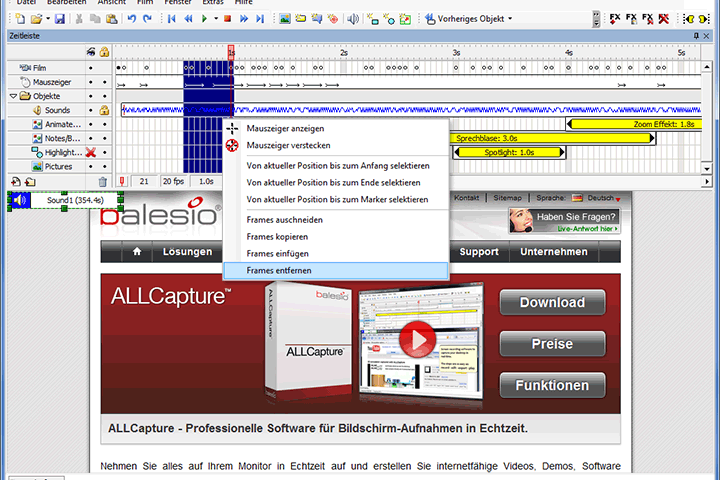Click the insert picture toolbar icon
The width and height of the screenshot is (720, 480).
[285, 19]
